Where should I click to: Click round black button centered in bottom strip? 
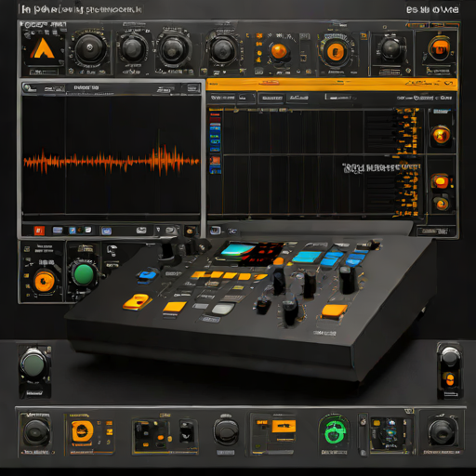(226, 432)
